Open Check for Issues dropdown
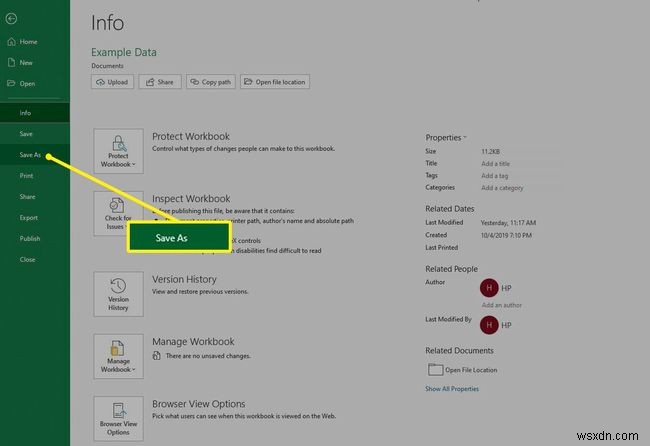Screen dimensions: 650x446 (119, 213)
